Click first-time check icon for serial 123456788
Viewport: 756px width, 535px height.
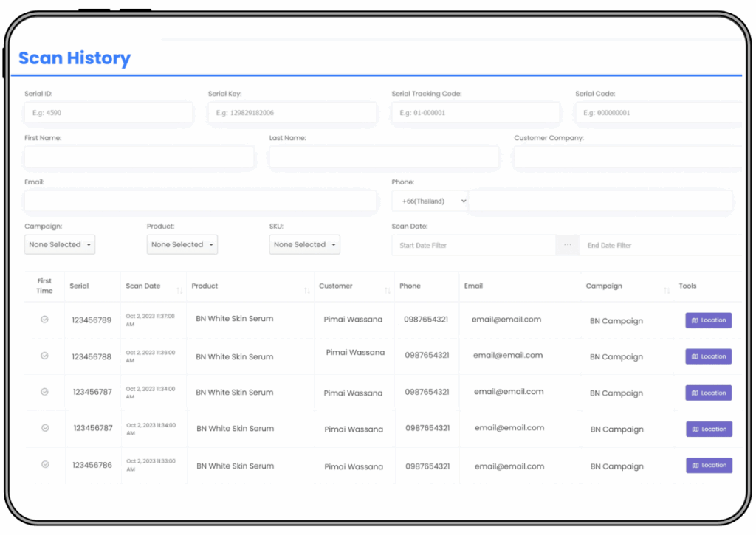(44, 356)
